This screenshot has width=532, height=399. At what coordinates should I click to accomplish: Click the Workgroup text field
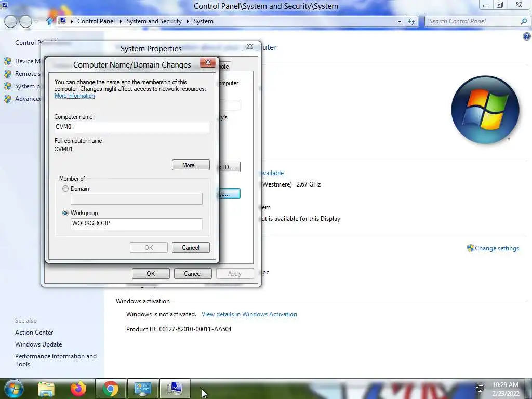click(137, 223)
